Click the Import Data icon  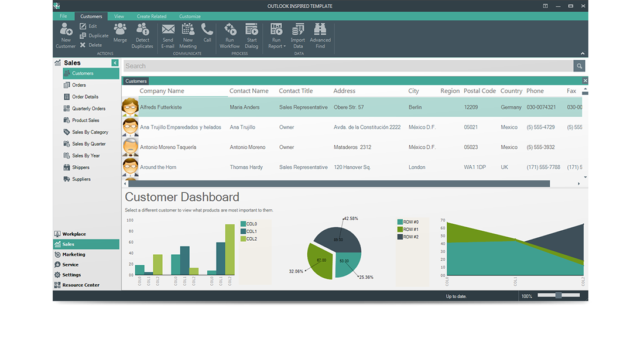click(x=298, y=29)
